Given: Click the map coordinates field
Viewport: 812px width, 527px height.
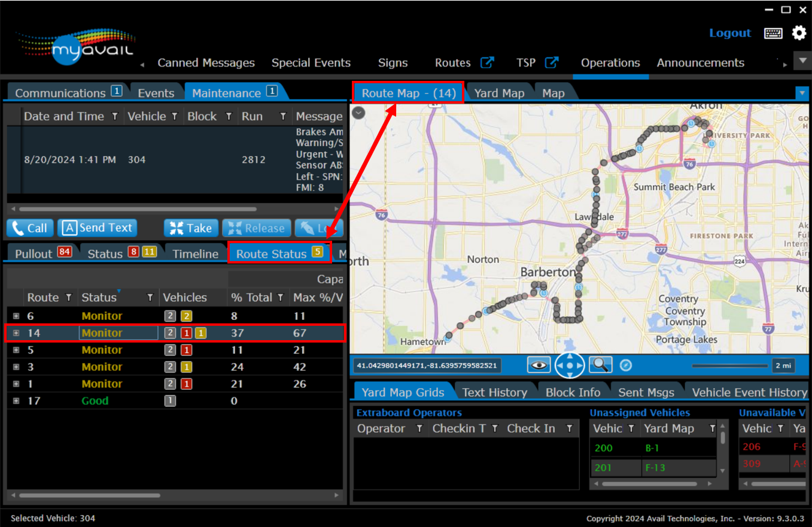Looking at the screenshot, I should [427, 365].
